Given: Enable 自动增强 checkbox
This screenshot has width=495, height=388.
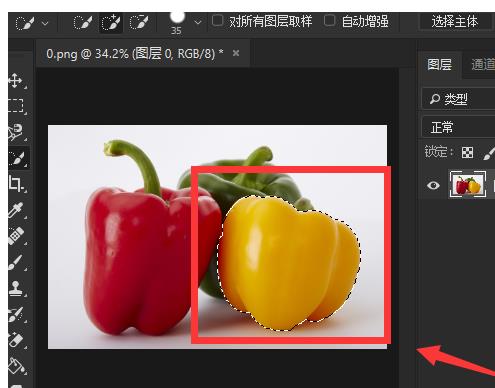Looking at the screenshot, I should [329, 21].
